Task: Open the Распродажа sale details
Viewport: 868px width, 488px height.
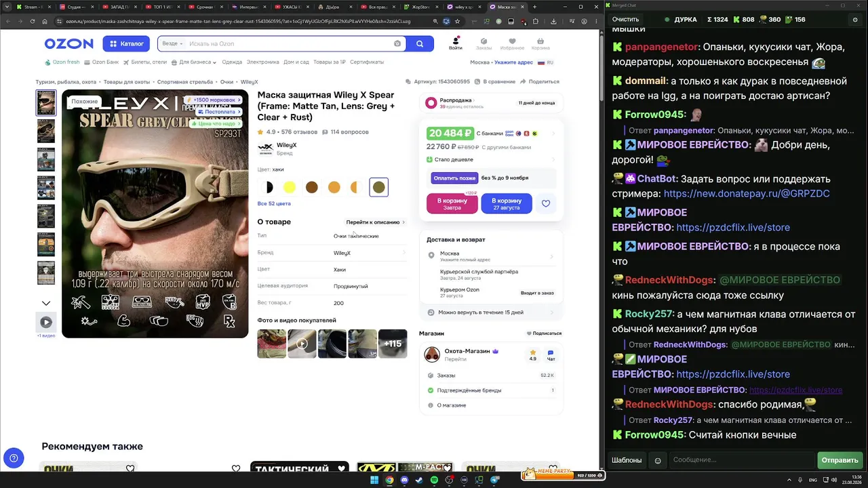Action: (x=491, y=103)
